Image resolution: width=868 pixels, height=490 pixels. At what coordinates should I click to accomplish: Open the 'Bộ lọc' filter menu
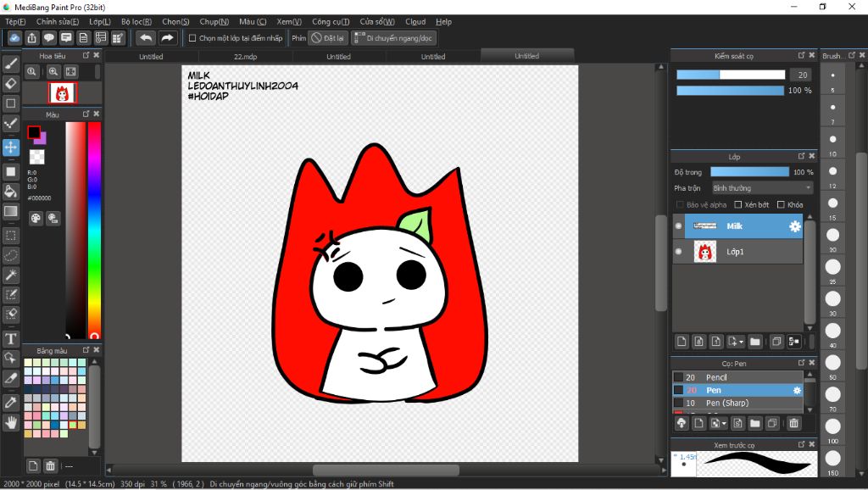point(136,21)
